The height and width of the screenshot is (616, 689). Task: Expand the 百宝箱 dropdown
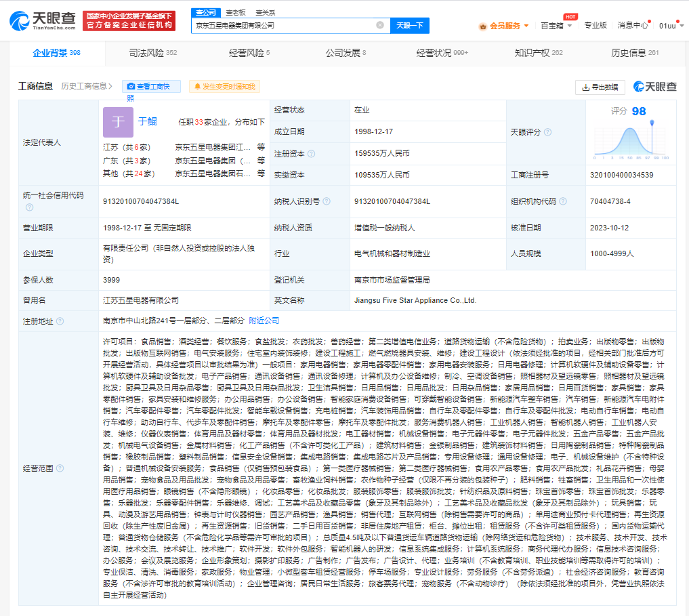[556, 26]
